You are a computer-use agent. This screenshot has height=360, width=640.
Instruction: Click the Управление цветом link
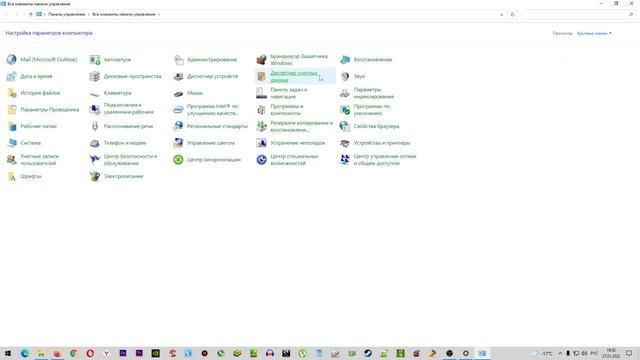click(x=211, y=143)
